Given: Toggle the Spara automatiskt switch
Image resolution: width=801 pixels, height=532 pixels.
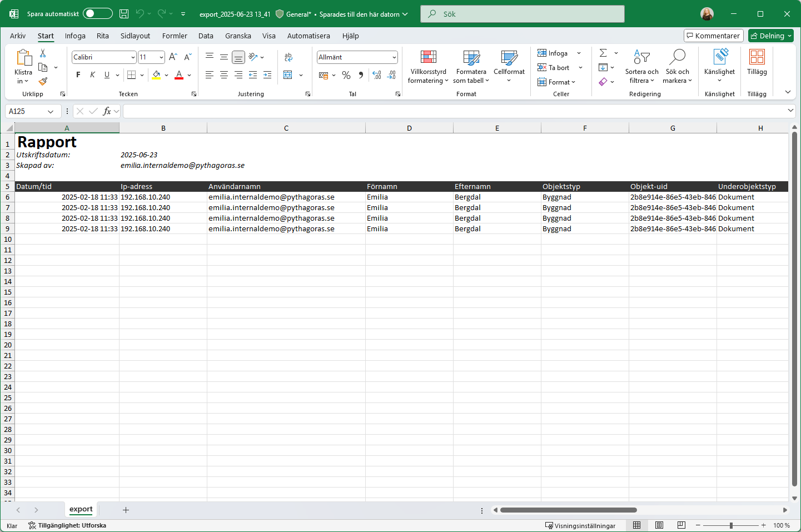Looking at the screenshot, I should tap(97, 14).
